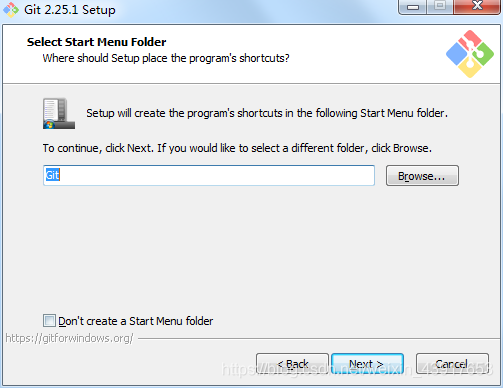Tick the Don't create Start Menu folder checkbox

(x=49, y=321)
